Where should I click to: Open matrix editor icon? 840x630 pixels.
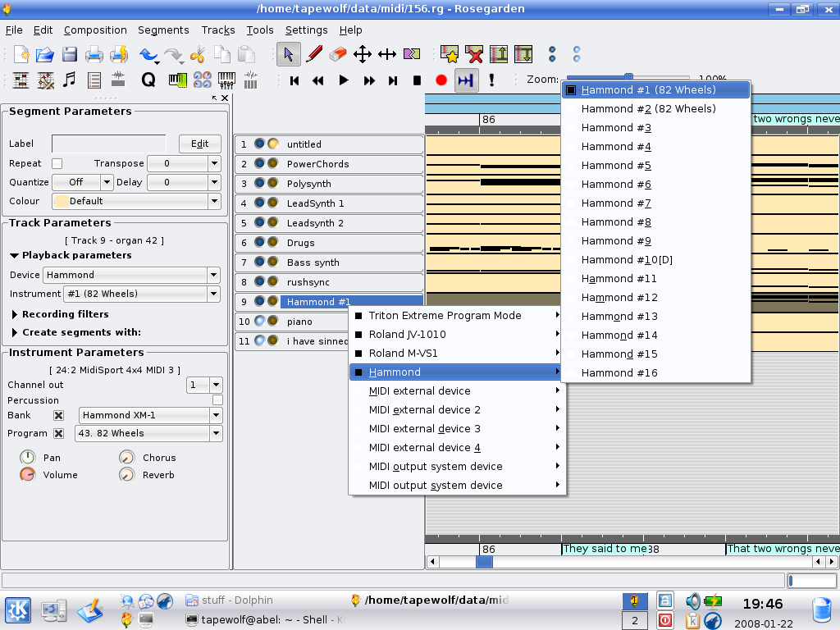click(21, 80)
